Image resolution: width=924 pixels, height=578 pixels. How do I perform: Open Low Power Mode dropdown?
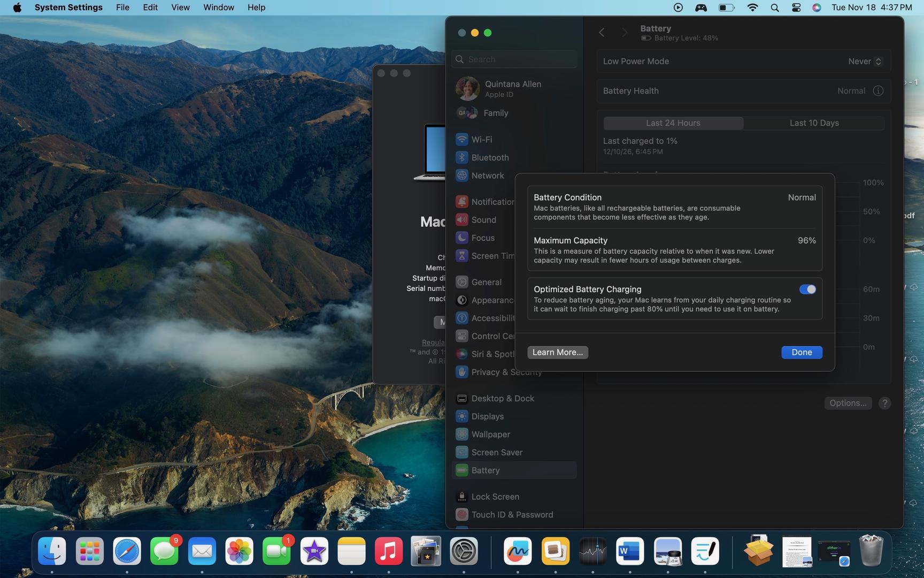tap(864, 62)
